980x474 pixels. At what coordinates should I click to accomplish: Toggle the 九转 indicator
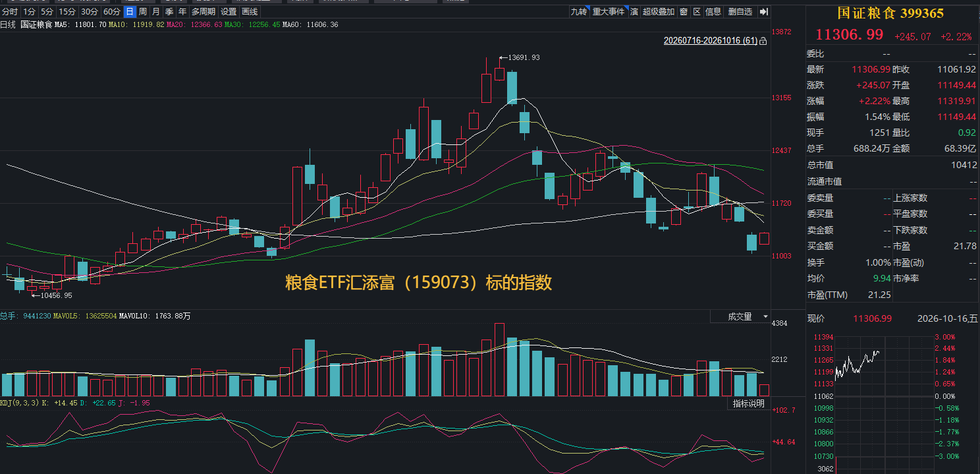[579, 12]
